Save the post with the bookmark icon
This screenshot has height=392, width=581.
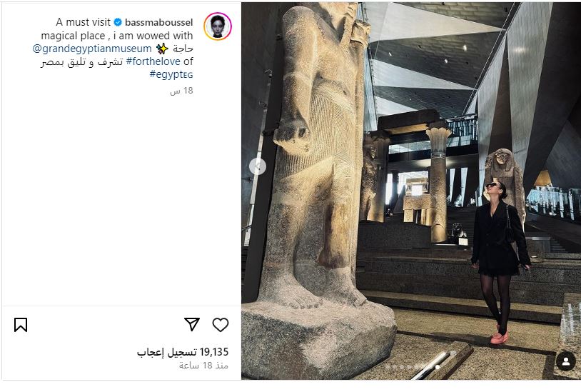tap(21, 325)
